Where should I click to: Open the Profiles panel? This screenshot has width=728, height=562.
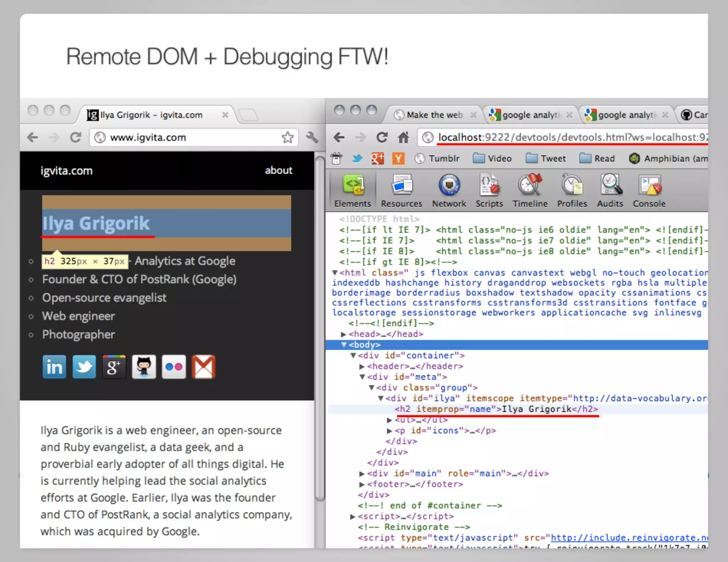pyautogui.click(x=572, y=190)
